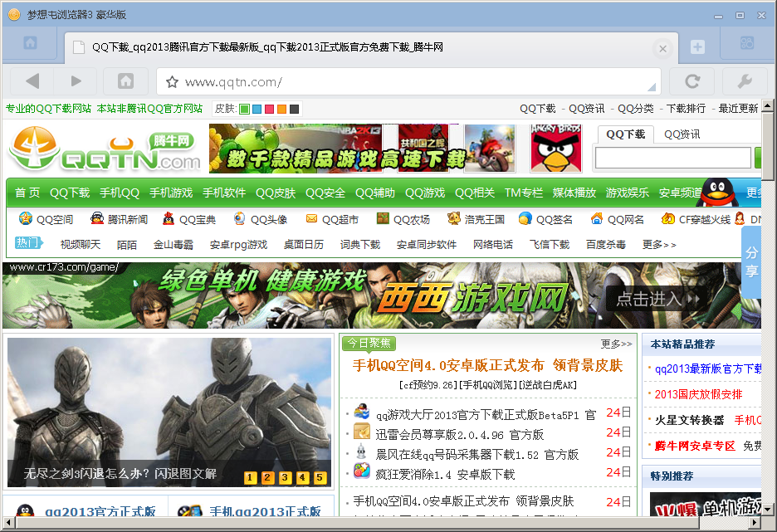Viewport: 777px width, 532px height.
Task: Click the 洛克王国 icon
Action: coord(454,218)
